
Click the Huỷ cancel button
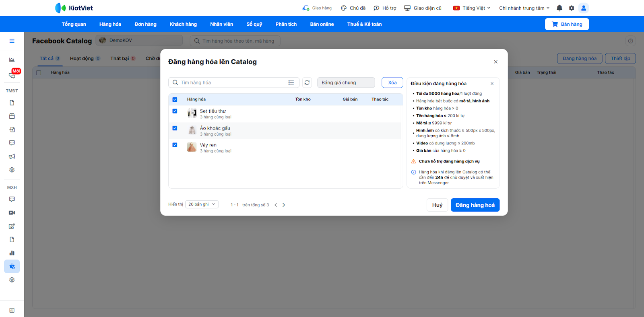[x=438, y=205]
